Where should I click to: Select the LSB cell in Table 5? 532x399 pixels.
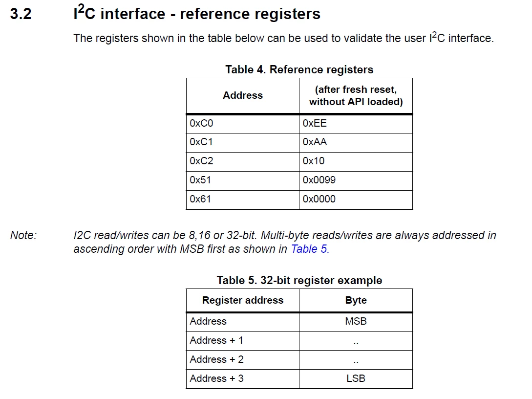(x=356, y=378)
